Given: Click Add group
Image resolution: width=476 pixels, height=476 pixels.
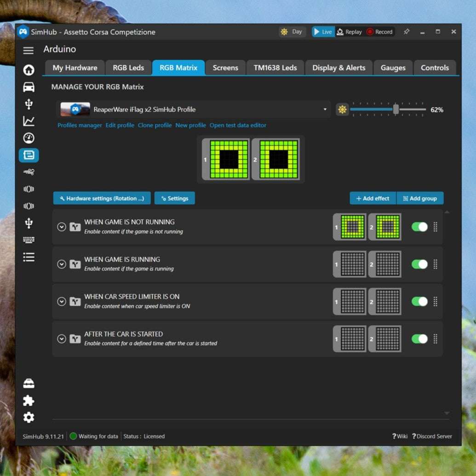Looking at the screenshot, I should 420,198.
